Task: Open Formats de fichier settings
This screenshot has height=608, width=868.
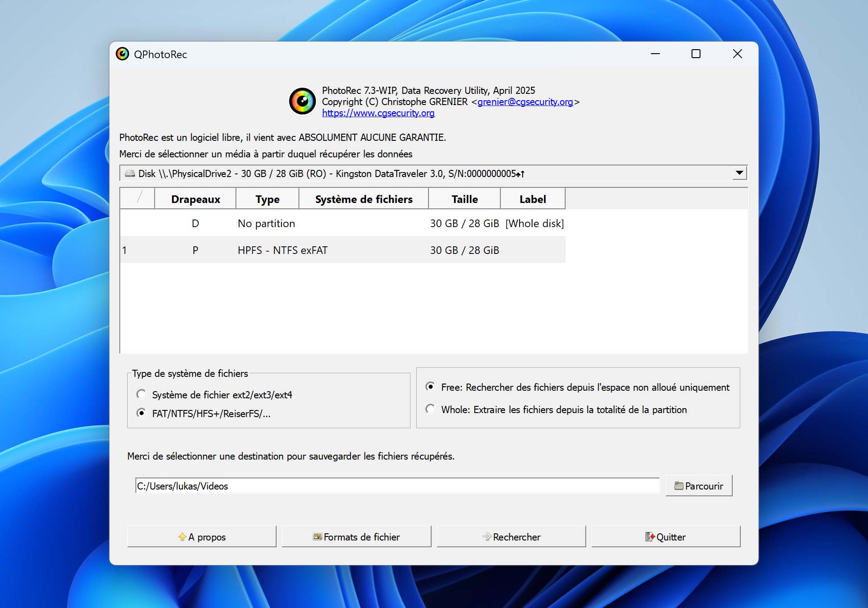Action: (356, 536)
